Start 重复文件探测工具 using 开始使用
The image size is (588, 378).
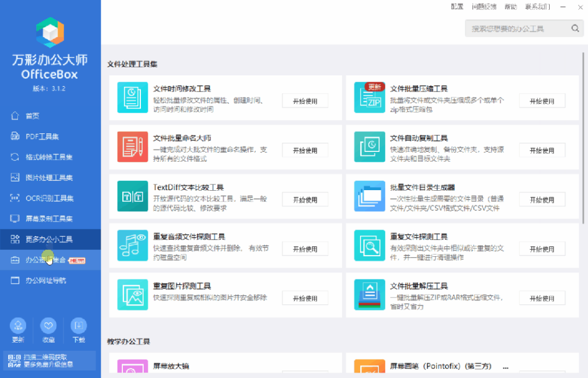click(x=542, y=249)
